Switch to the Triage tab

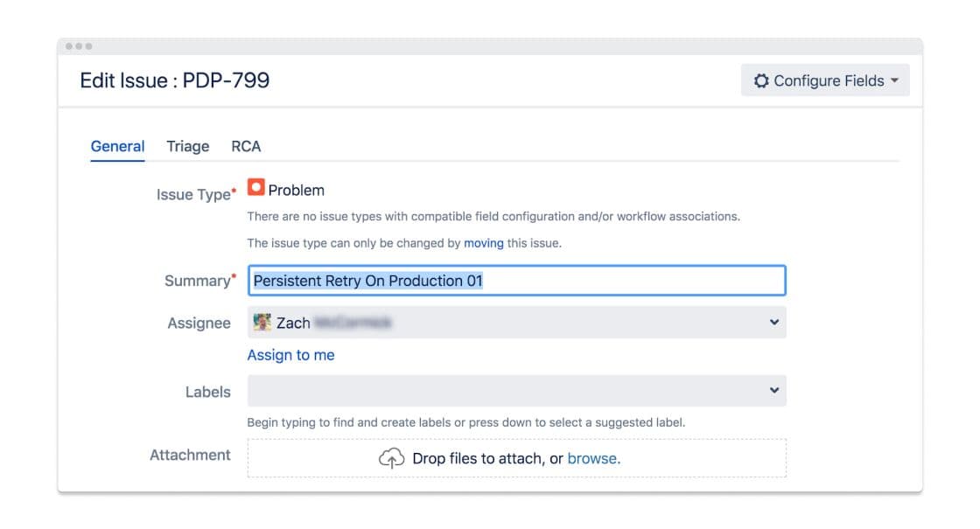pyautogui.click(x=188, y=146)
